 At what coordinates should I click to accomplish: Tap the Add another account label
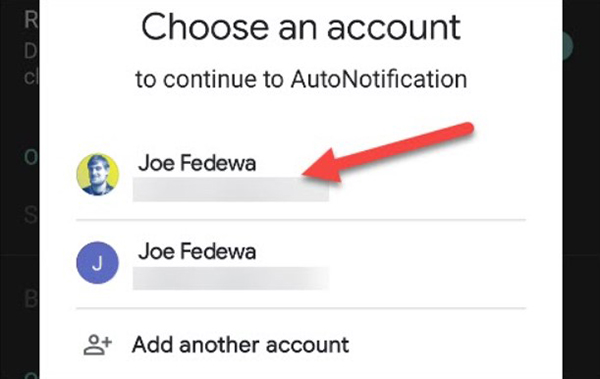(240, 345)
